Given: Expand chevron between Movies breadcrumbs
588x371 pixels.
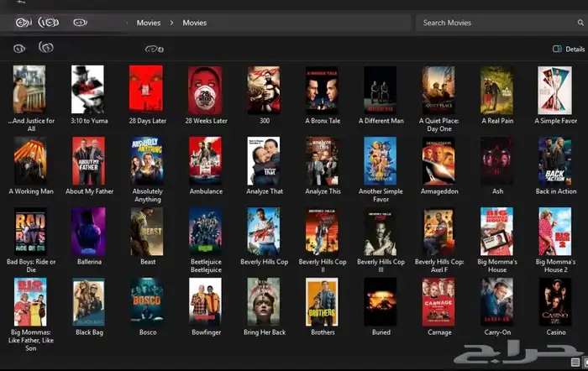Looking at the screenshot, I should pyautogui.click(x=171, y=23).
